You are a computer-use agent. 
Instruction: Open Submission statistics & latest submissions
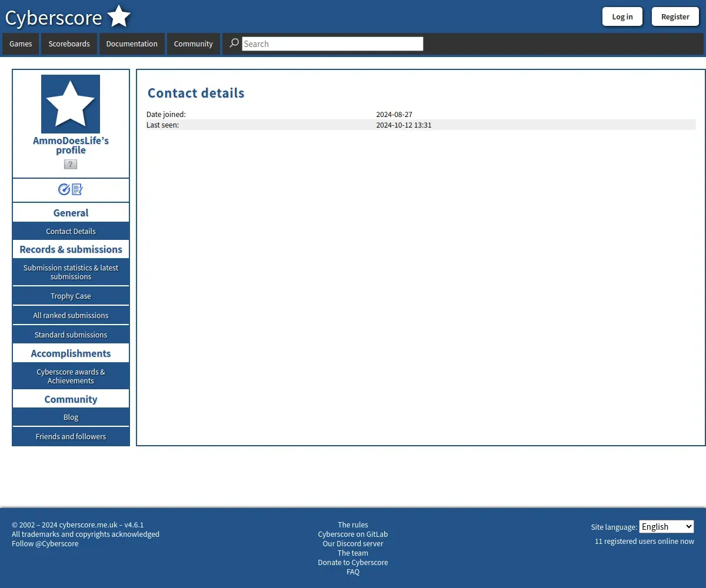tap(71, 272)
